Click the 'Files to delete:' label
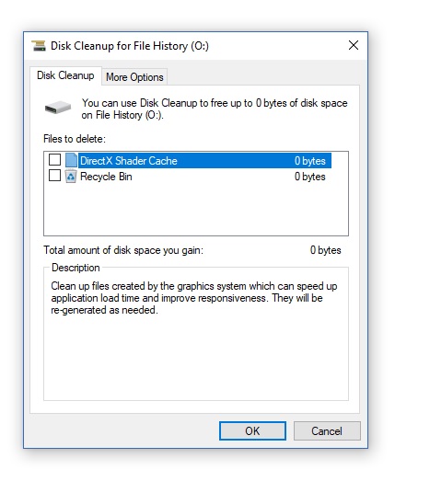Screen dimensions: 430x504 [x=75, y=139]
